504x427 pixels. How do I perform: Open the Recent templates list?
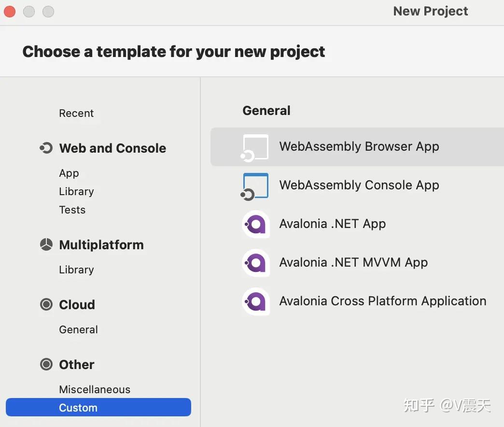tap(76, 114)
